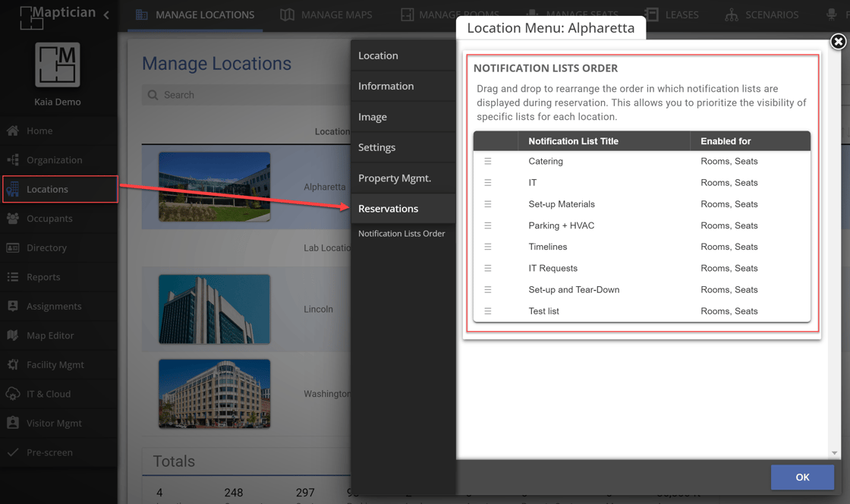Click the Map Editor icon
850x504 pixels.
(x=13, y=335)
